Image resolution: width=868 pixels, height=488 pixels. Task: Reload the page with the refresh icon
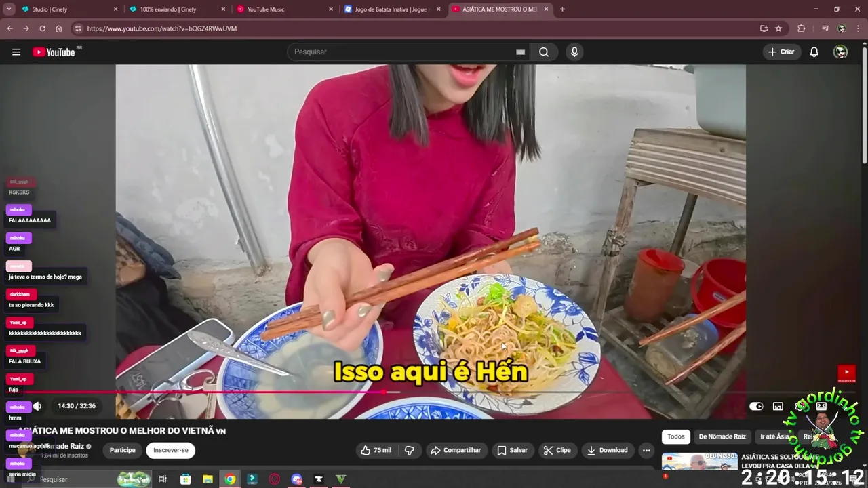(42, 28)
